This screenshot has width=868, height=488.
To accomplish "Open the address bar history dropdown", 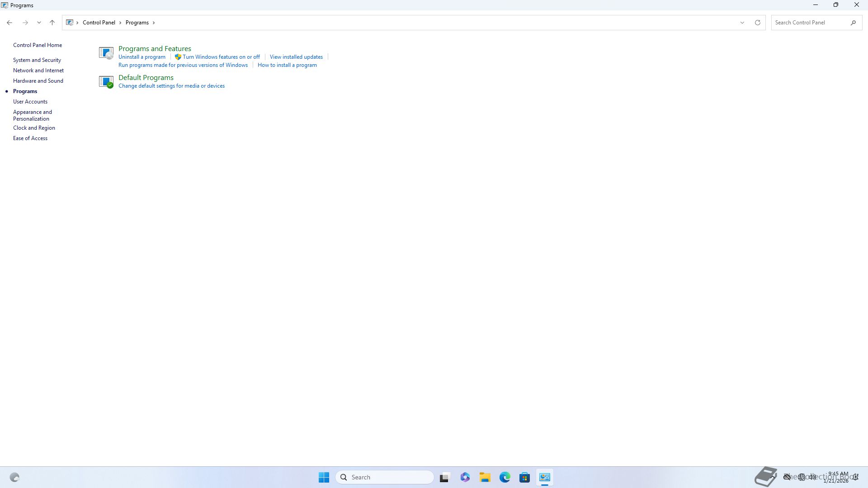I will (x=742, y=23).
